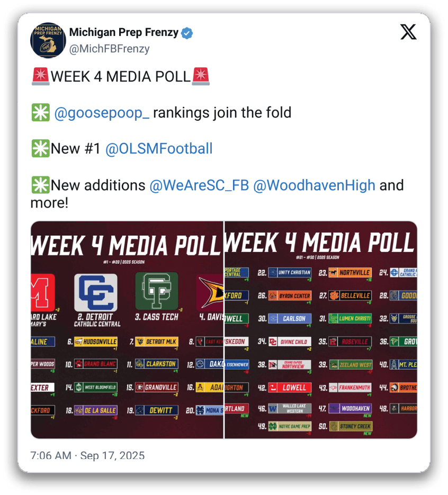The width and height of the screenshot is (448, 495).
Task: Click the green sparkle before New #1
Action: [x=40, y=148]
